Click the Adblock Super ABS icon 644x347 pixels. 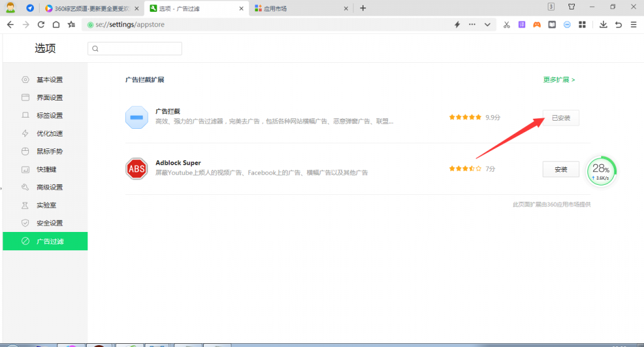point(136,168)
